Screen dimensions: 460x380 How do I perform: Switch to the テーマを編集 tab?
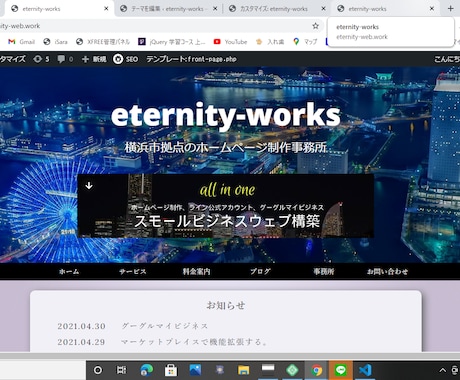pos(168,9)
